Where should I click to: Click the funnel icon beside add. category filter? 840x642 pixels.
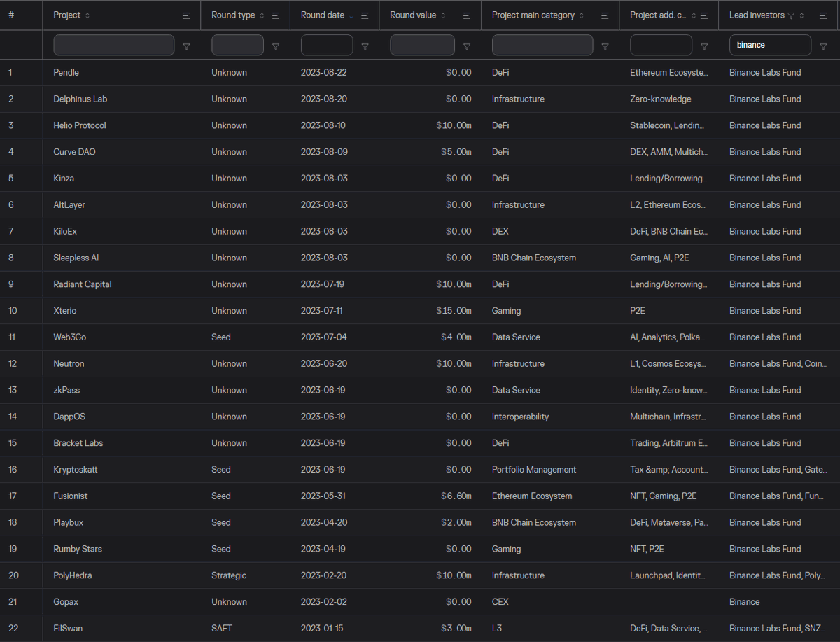704,46
